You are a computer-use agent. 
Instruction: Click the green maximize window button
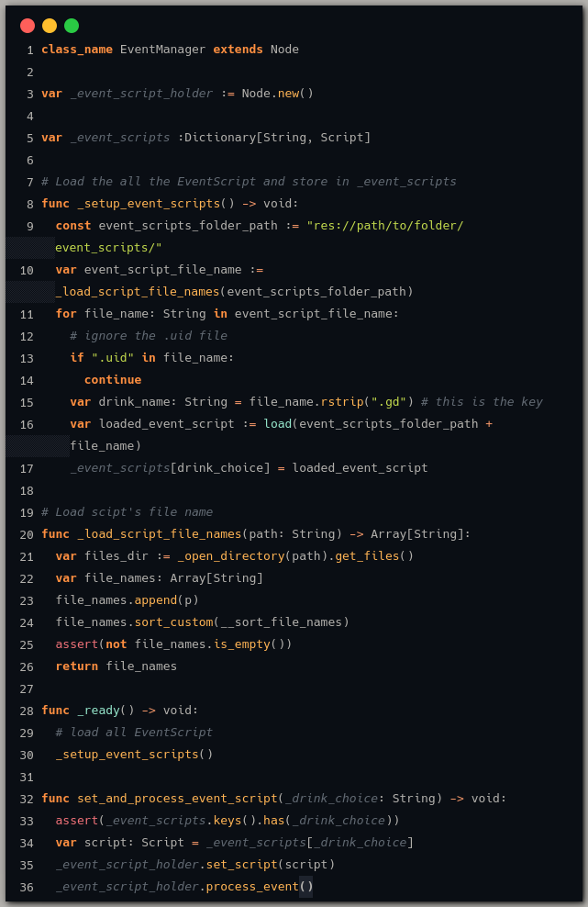pos(72,26)
